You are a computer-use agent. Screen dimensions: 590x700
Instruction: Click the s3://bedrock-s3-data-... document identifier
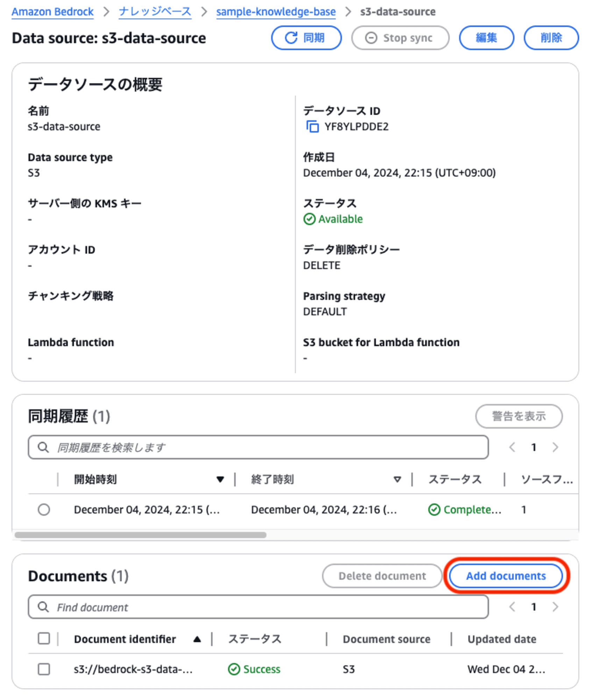(x=133, y=669)
